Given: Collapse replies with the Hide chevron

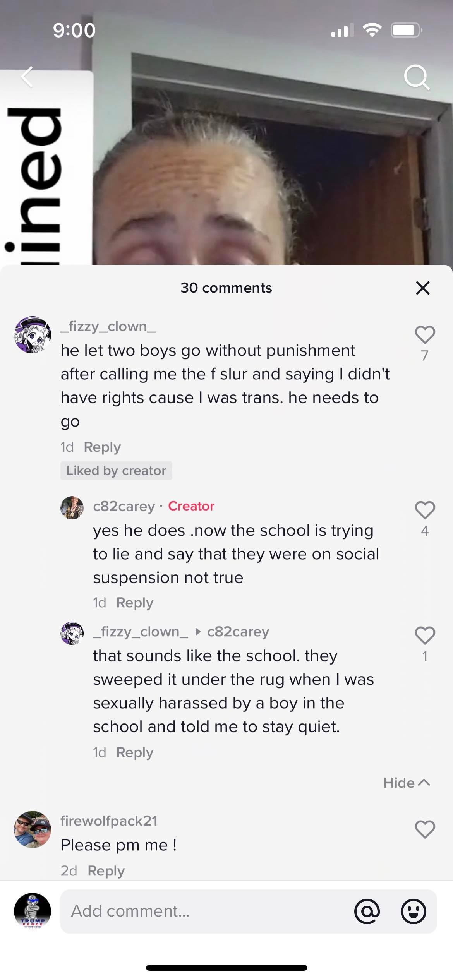Looking at the screenshot, I should point(407,783).
